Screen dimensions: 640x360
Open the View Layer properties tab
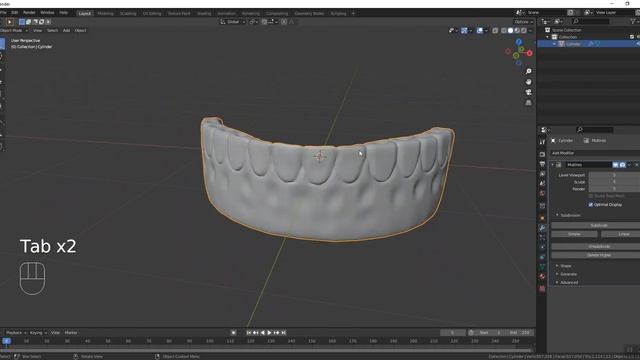(x=542, y=174)
